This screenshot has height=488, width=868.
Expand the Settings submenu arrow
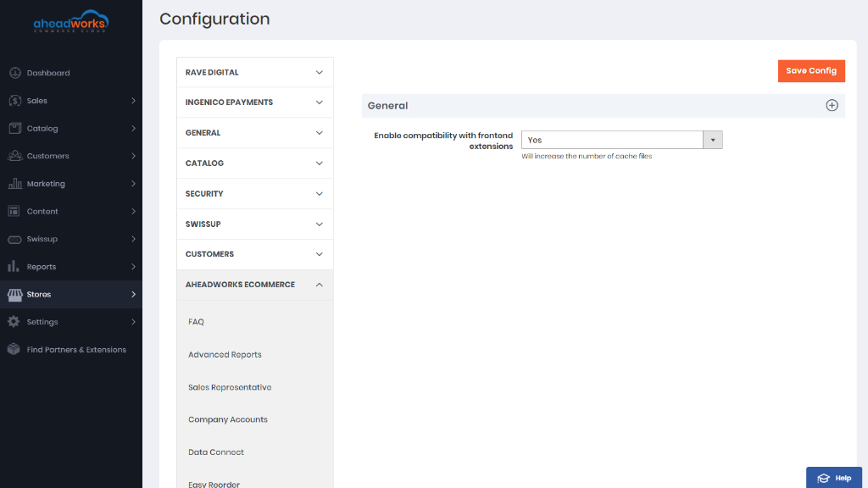tap(133, 321)
